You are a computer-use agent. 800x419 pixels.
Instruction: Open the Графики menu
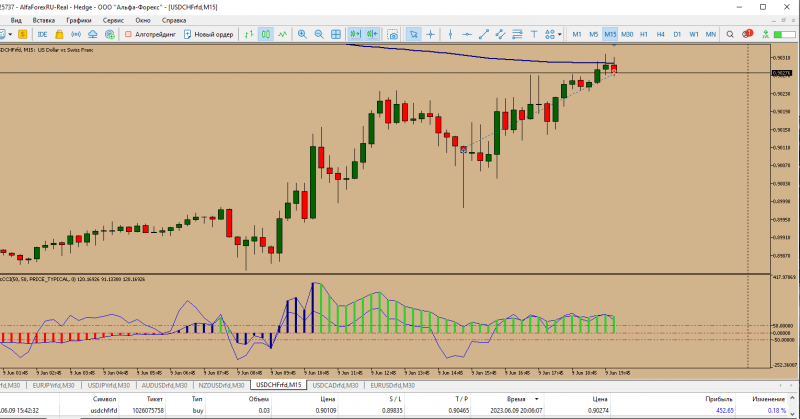[79, 20]
